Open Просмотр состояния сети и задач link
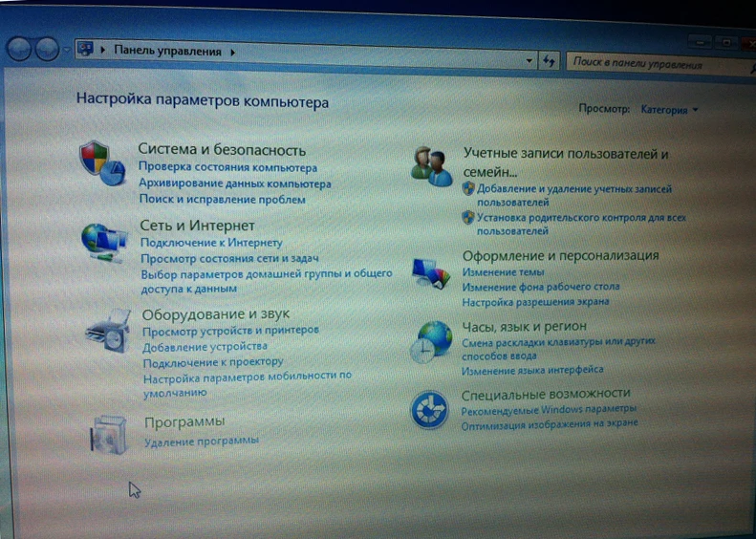This screenshot has height=539, width=756. 229,258
